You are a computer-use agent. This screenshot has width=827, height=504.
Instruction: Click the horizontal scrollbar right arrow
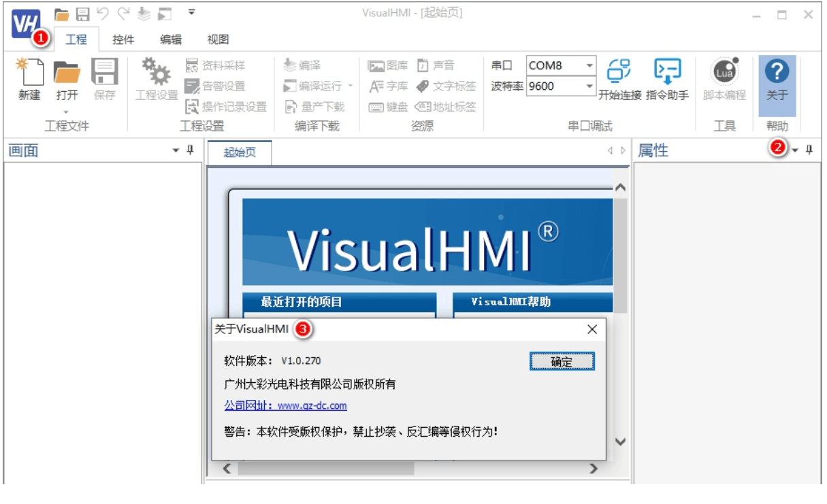(593, 468)
